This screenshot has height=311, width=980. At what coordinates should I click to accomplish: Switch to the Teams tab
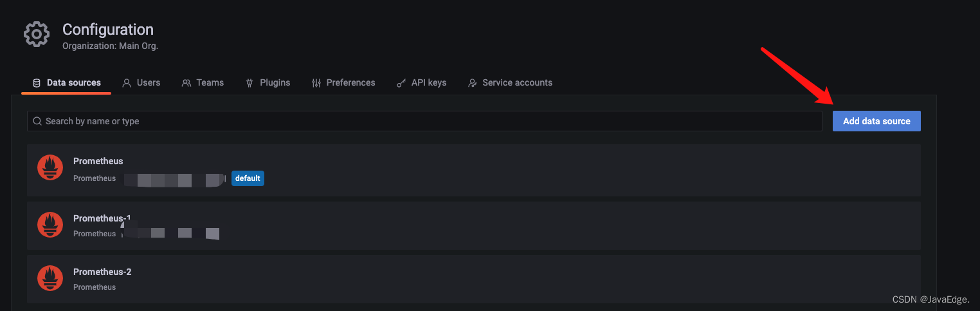tap(203, 83)
